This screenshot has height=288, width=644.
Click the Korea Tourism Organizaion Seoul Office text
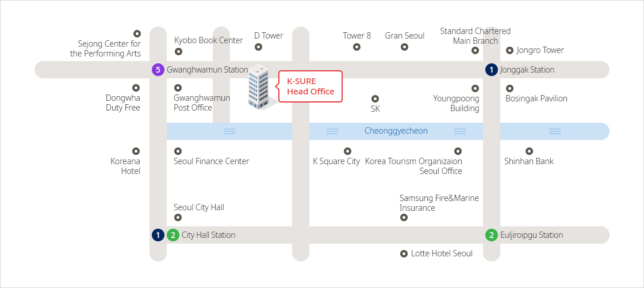click(x=413, y=166)
